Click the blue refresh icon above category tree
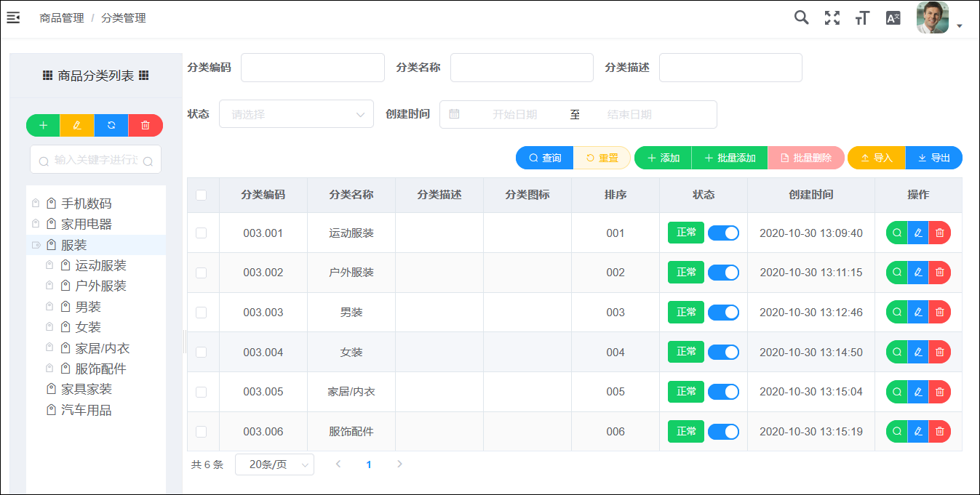Image resolution: width=980 pixels, height=495 pixels. (x=111, y=125)
